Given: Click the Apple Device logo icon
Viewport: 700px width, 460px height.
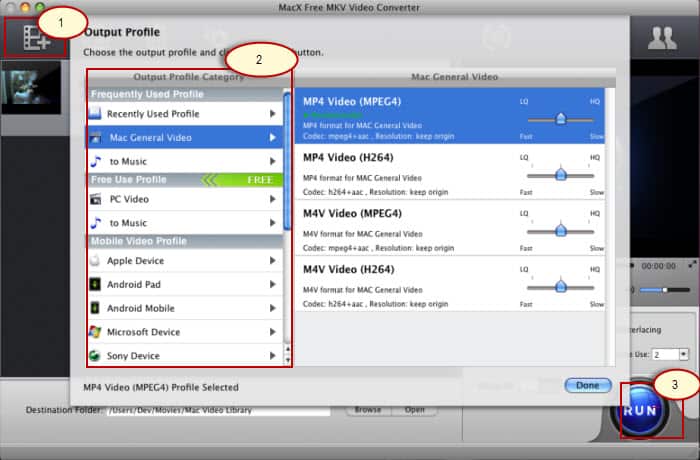Looking at the screenshot, I should point(95,260).
